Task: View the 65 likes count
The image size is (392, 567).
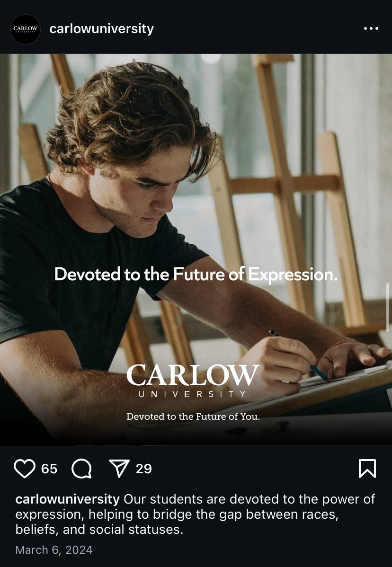Action: (x=49, y=469)
